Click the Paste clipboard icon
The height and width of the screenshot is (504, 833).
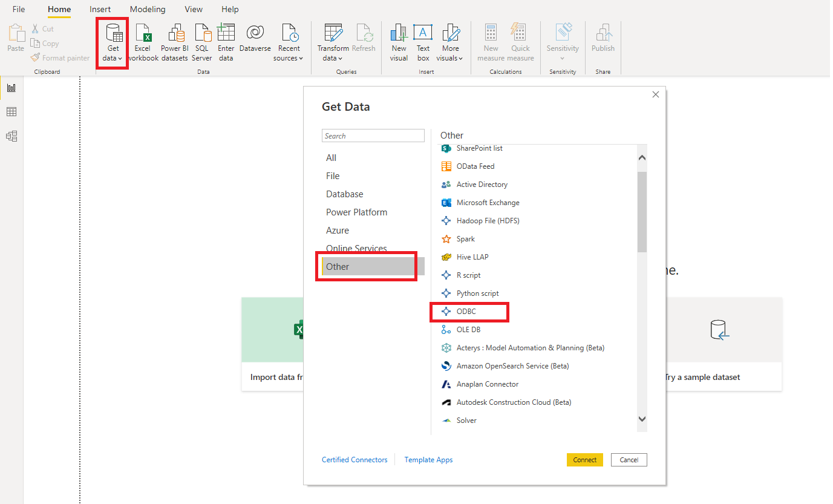[x=16, y=33]
